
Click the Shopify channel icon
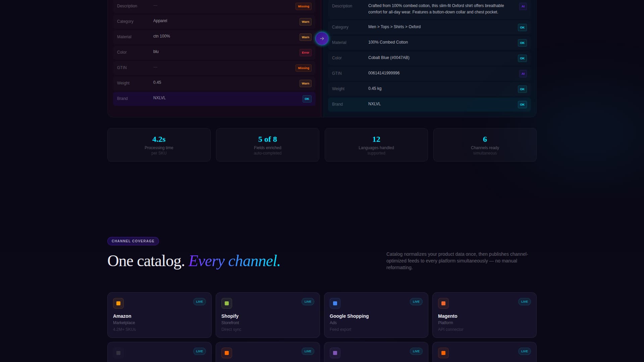(227, 303)
